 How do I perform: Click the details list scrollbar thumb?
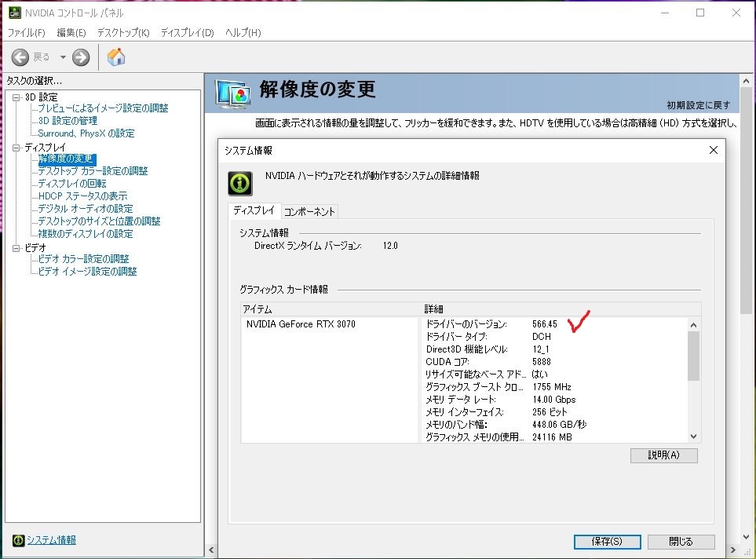click(x=693, y=356)
